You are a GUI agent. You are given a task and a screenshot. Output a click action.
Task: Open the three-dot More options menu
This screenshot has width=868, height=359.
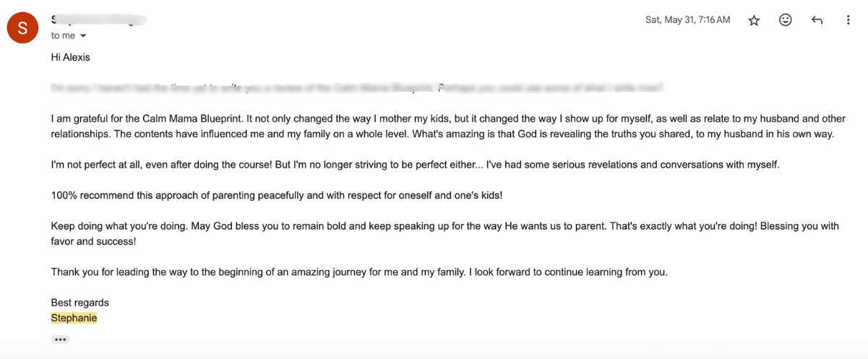point(848,20)
